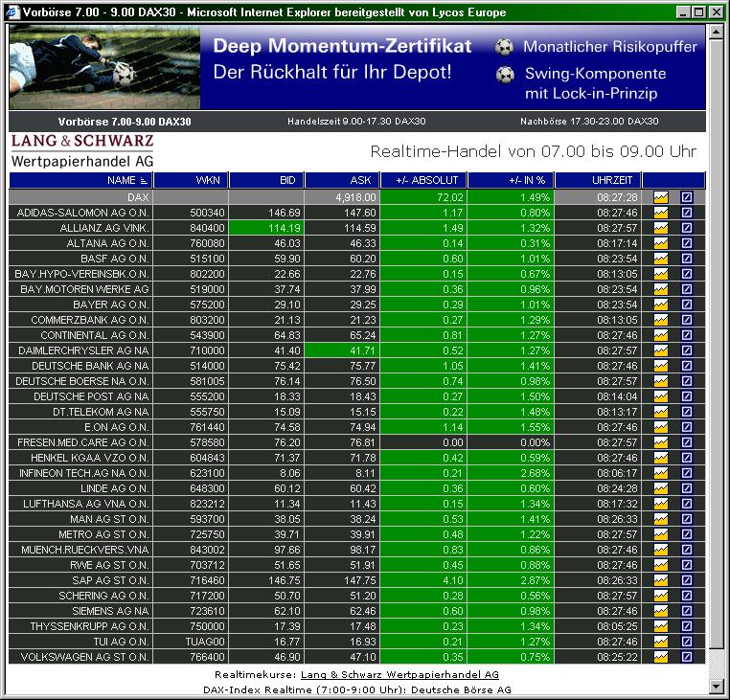Show chart for LUFTHANSA AG VNA
This screenshot has width=730, height=700.
pos(661,504)
